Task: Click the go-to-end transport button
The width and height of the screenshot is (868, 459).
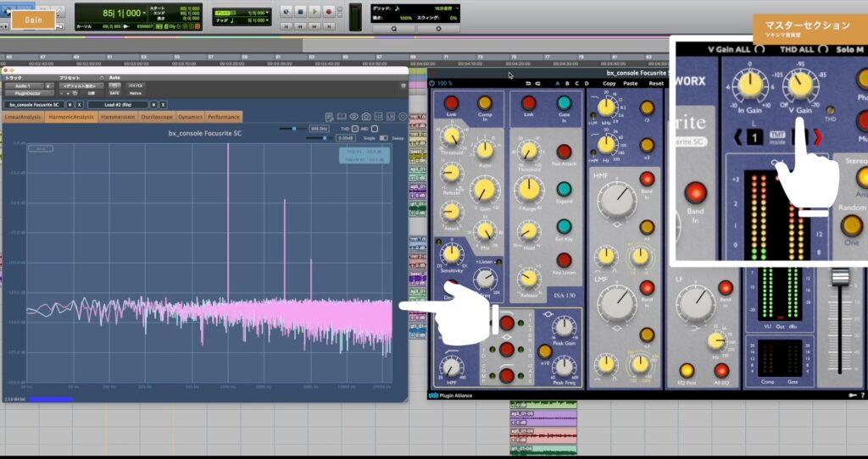Action: point(328,26)
